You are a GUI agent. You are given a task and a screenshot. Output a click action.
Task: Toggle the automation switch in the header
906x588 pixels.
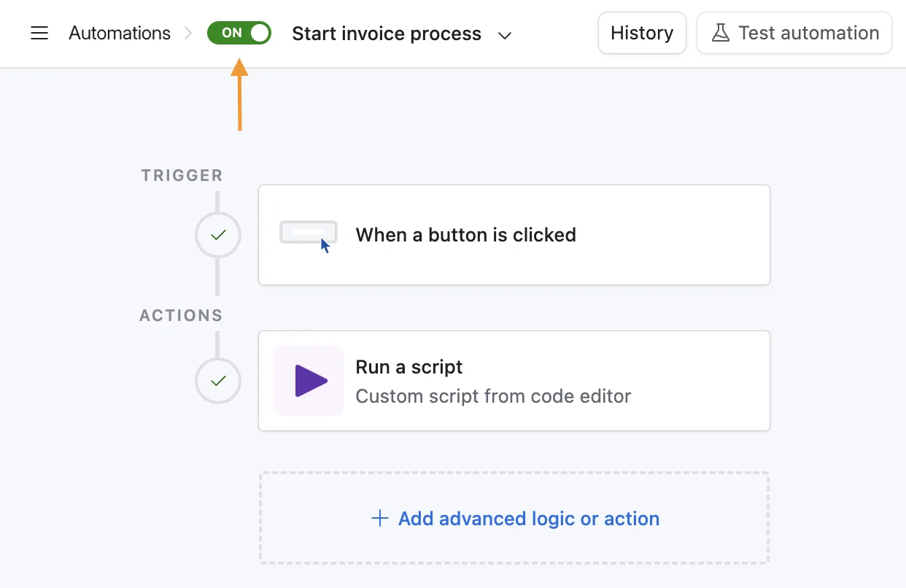click(x=239, y=32)
